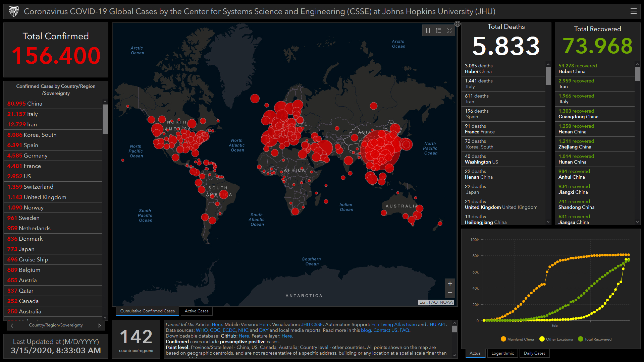Toggle Other Locations legend marker
644x362 pixels.
(542, 339)
